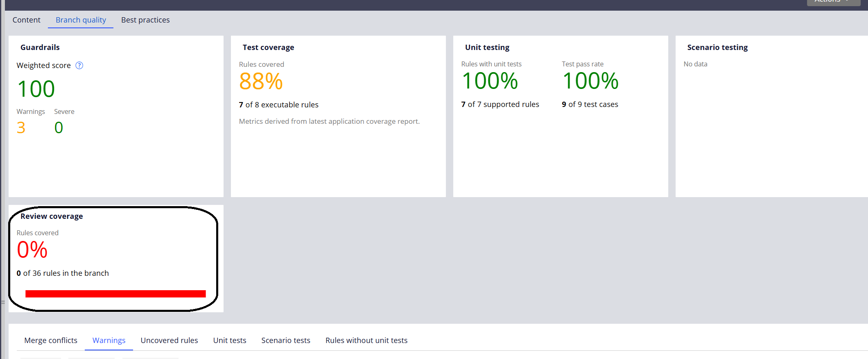Click the 100% Test pass rate value
Screen dimensions: 868x359
click(x=590, y=81)
